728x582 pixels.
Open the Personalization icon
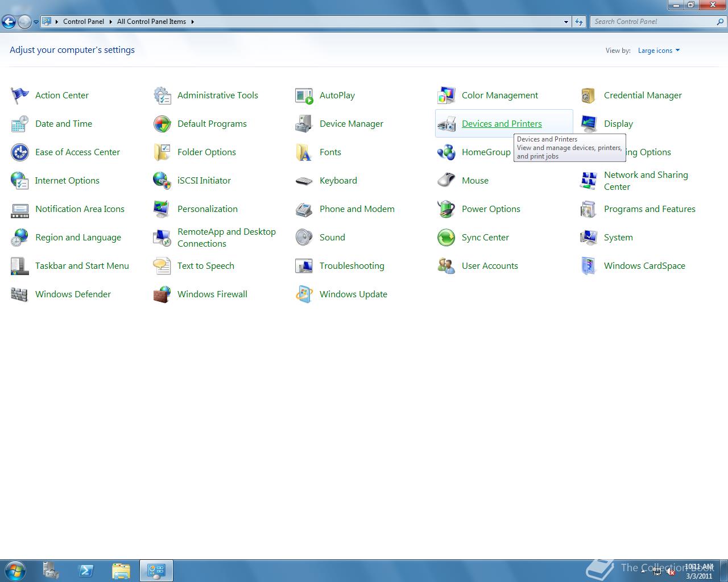(x=162, y=209)
